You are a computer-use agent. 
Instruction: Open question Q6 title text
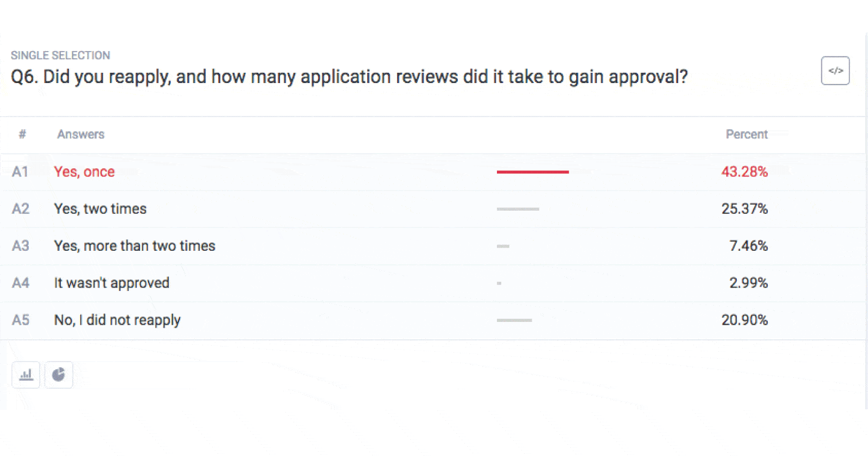[x=350, y=77]
